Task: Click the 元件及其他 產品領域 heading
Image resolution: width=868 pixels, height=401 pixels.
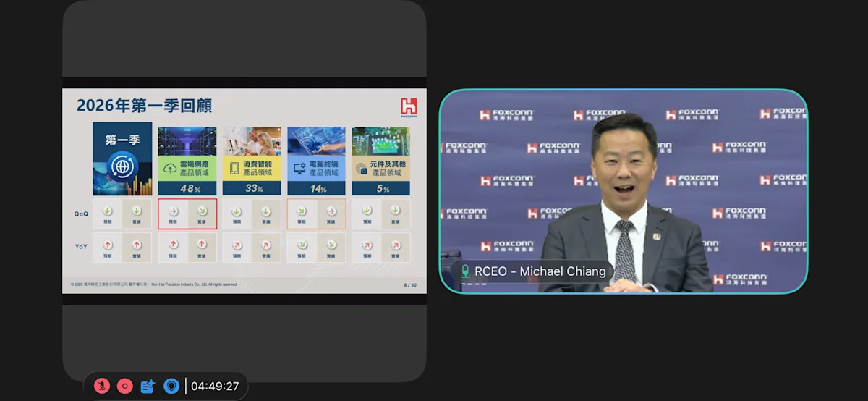Action: [388, 169]
